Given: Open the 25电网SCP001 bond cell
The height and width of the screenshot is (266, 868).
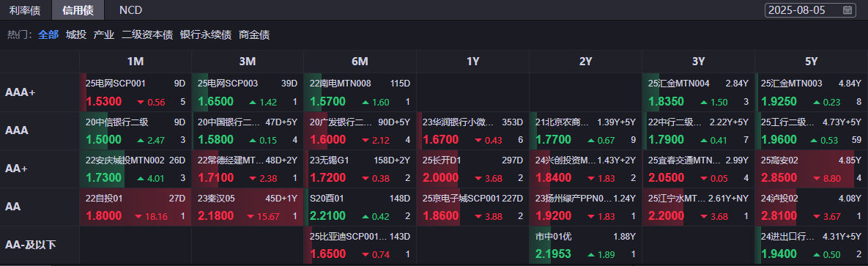Looking at the screenshot, I should coord(136,92).
